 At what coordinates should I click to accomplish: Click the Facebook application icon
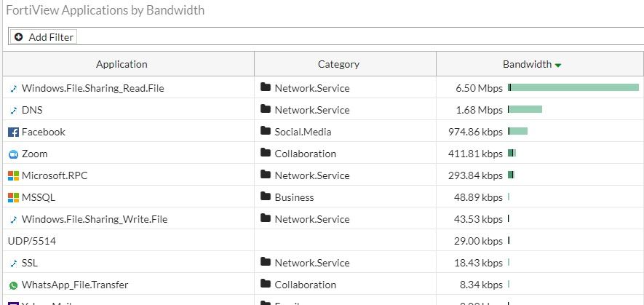pyautogui.click(x=13, y=132)
